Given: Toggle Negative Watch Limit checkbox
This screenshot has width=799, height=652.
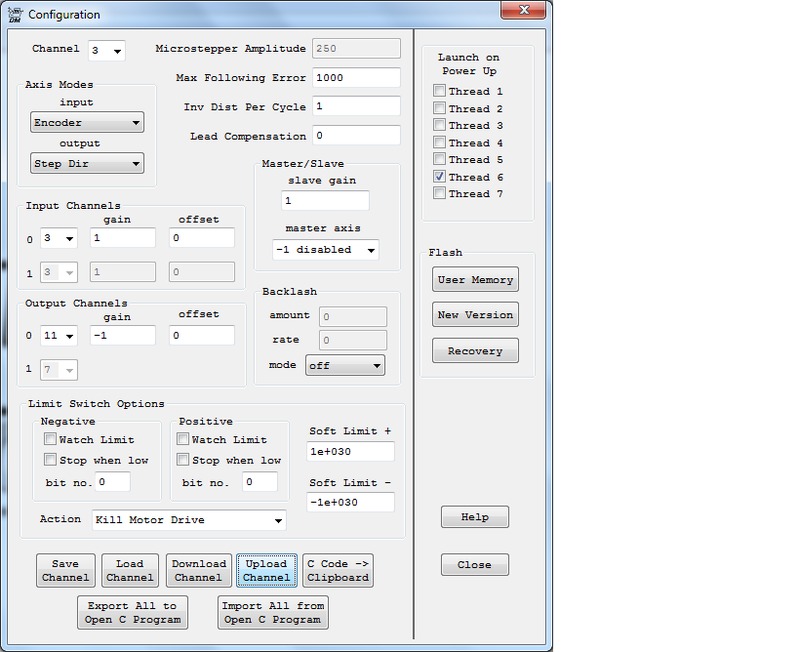Looking at the screenshot, I should [x=50, y=439].
